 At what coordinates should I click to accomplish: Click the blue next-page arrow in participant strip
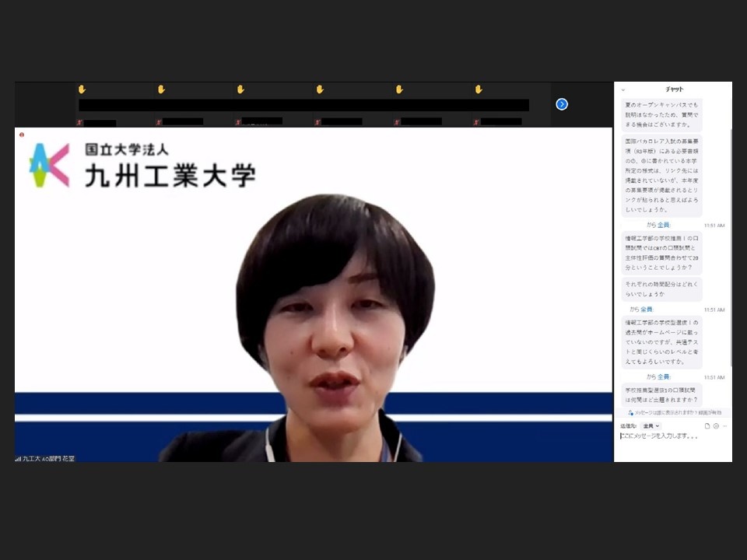pos(562,104)
